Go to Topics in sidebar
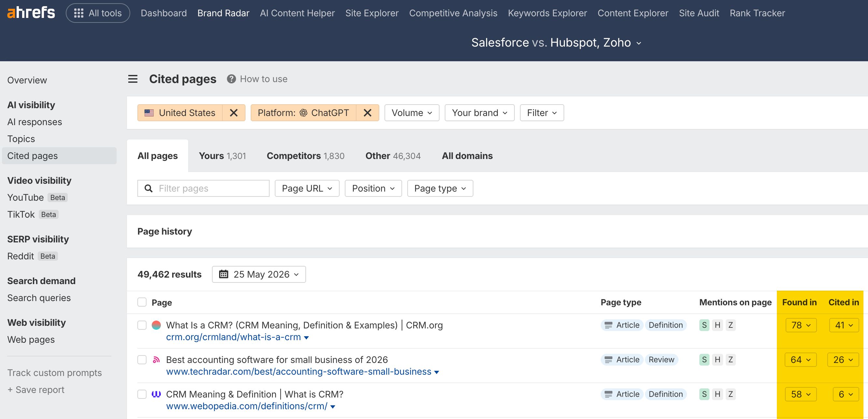 [21, 138]
